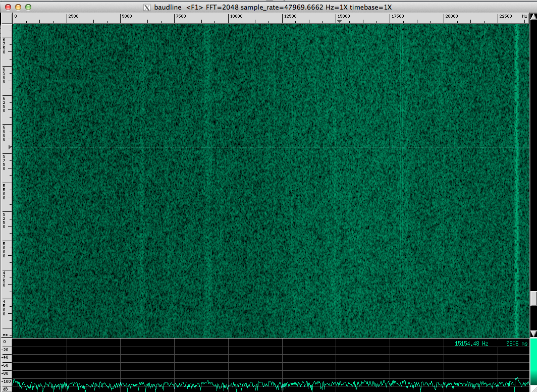Click the -60 label on dB axis

(6, 365)
